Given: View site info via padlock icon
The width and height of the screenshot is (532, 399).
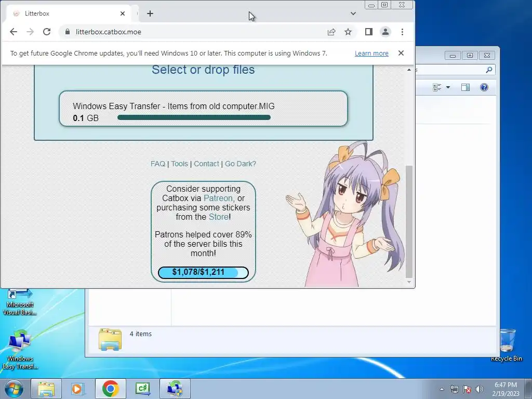Looking at the screenshot, I should pos(67,32).
